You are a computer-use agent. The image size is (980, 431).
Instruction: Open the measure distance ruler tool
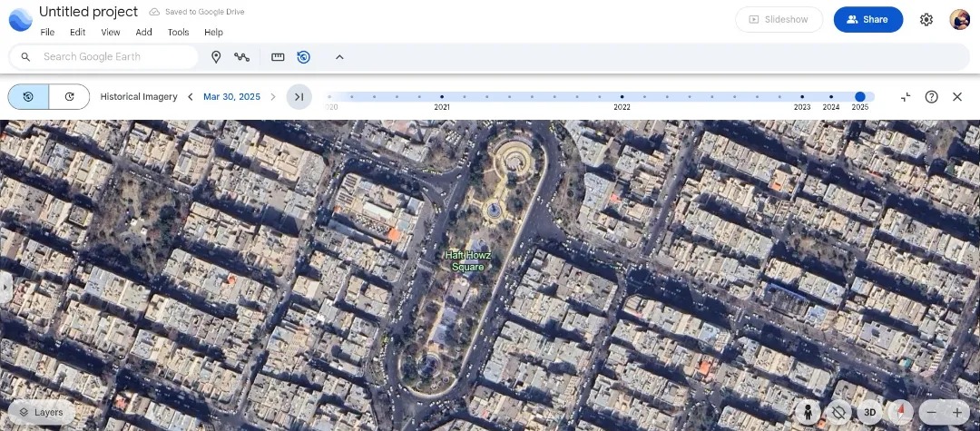(x=279, y=57)
